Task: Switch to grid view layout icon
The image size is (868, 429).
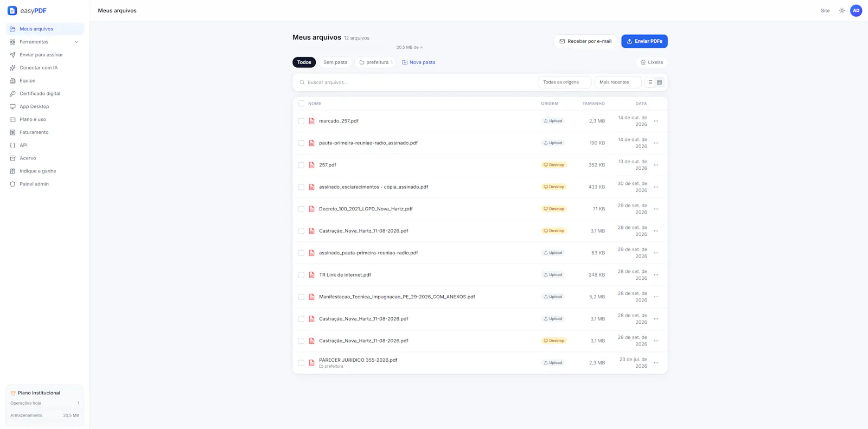Action: click(x=660, y=82)
